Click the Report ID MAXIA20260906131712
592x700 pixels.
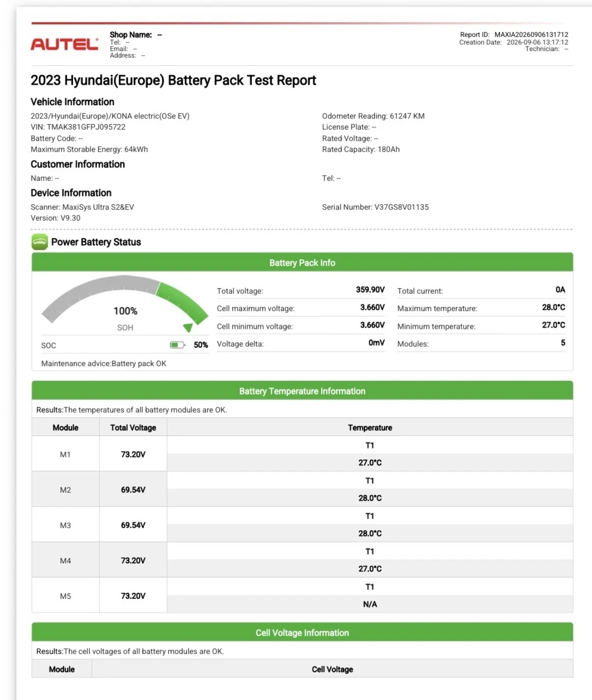tap(514, 35)
